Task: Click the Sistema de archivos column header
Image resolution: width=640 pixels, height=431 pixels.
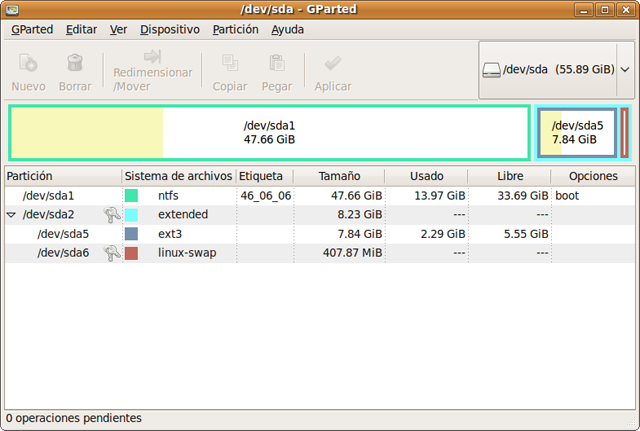Action: point(178,176)
